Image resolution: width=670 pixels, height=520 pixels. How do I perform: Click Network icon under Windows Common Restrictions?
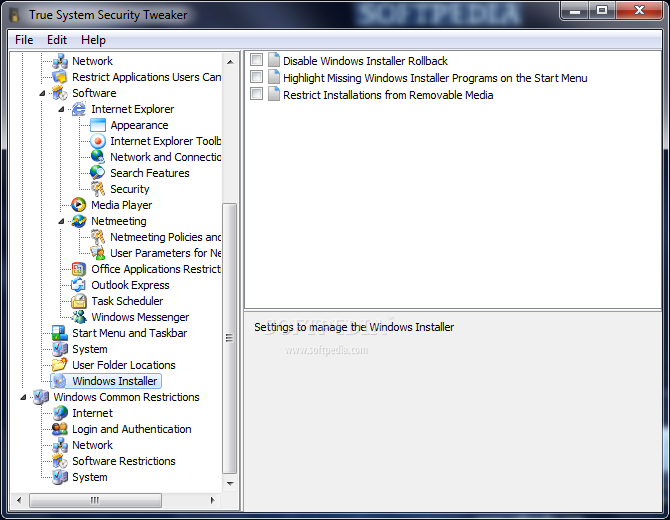(60, 445)
